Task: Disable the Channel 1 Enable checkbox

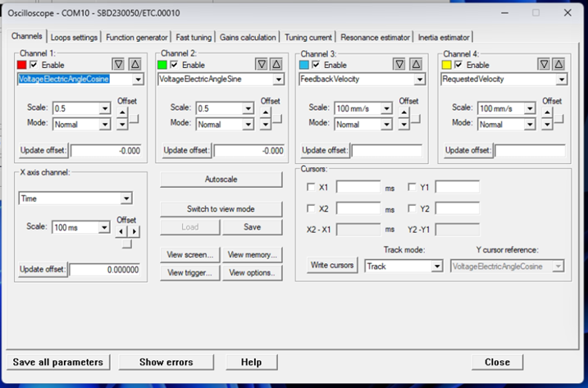Action: pos(34,65)
